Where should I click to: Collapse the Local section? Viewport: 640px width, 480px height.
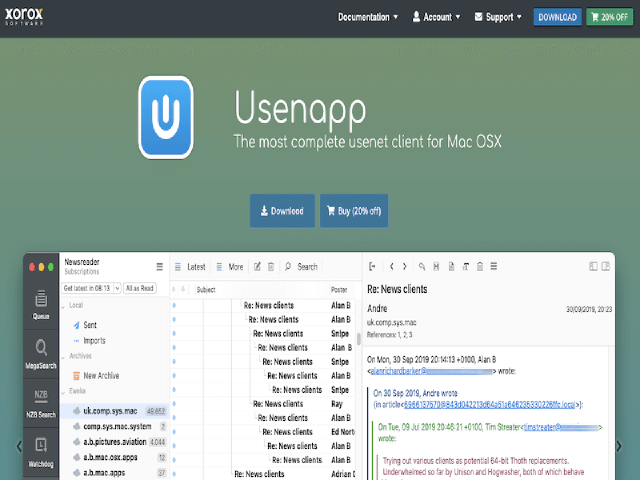point(63,306)
